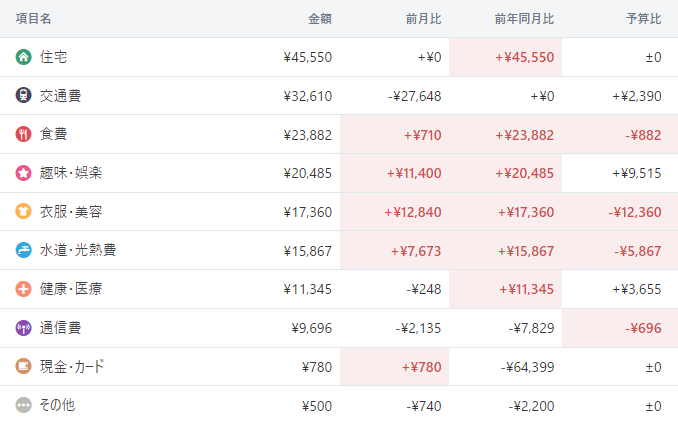Click the blue faucet icon for 水道･光熱費
678x424 pixels.
coord(23,250)
